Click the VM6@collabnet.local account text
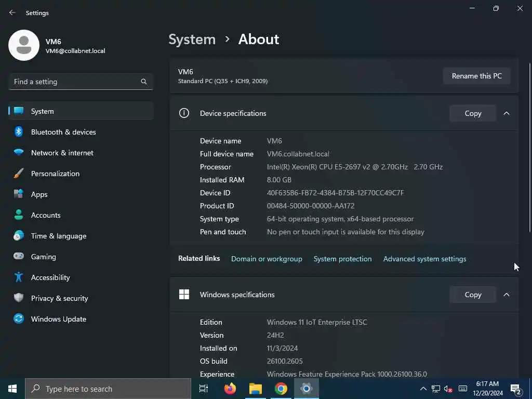The width and height of the screenshot is (532, 399). tap(75, 51)
